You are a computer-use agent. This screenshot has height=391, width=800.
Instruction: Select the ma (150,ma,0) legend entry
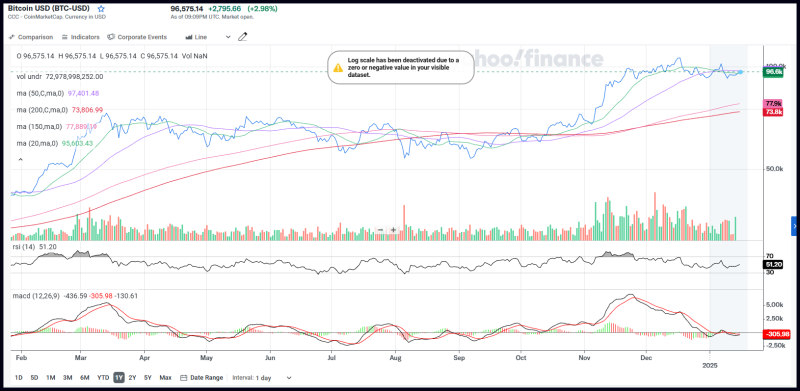pos(57,127)
